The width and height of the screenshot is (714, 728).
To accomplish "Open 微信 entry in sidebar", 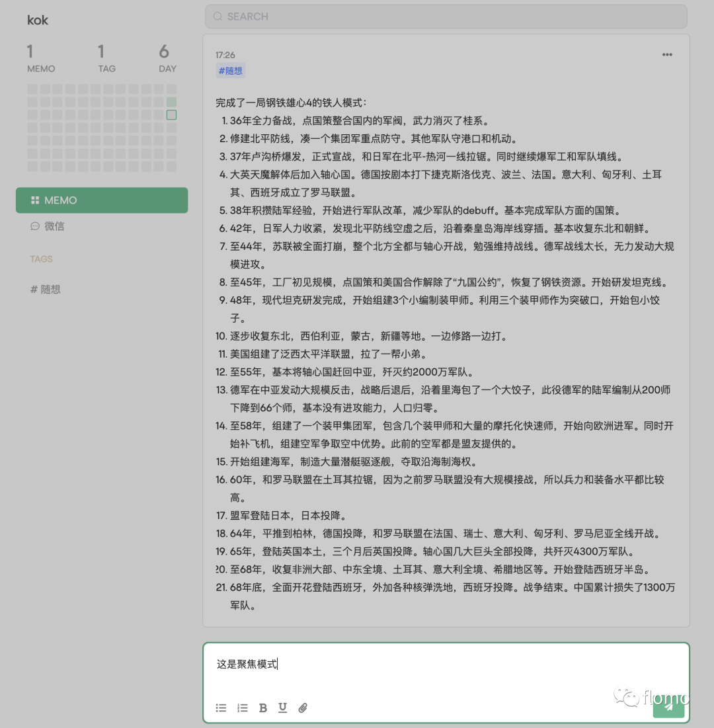I will coord(48,226).
